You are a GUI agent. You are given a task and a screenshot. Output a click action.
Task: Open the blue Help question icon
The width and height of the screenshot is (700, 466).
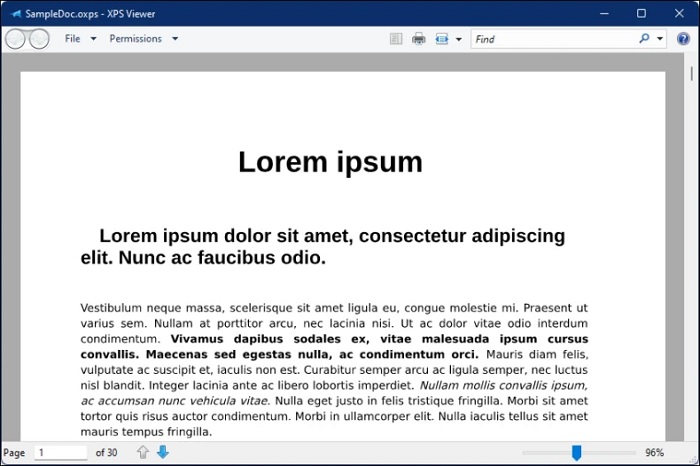[683, 39]
